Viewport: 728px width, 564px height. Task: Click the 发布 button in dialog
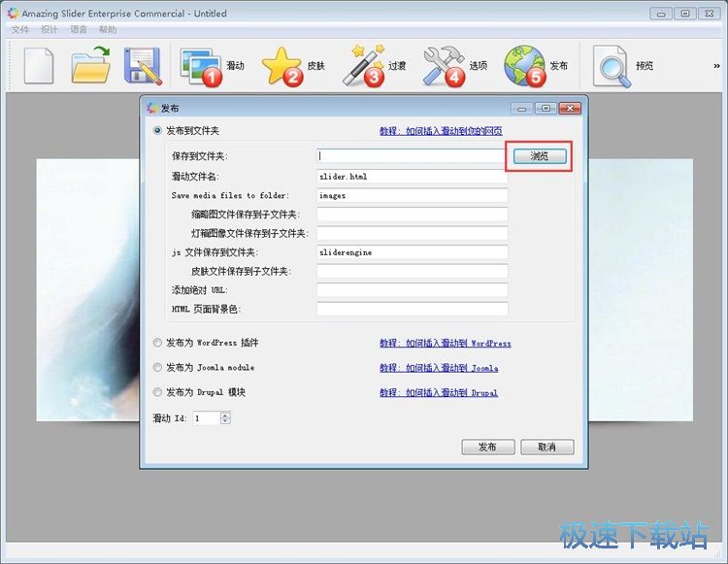488,447
